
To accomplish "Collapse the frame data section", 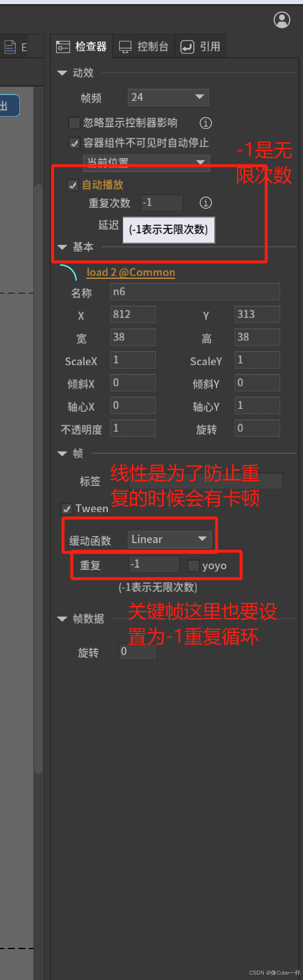I will [62, 619].
